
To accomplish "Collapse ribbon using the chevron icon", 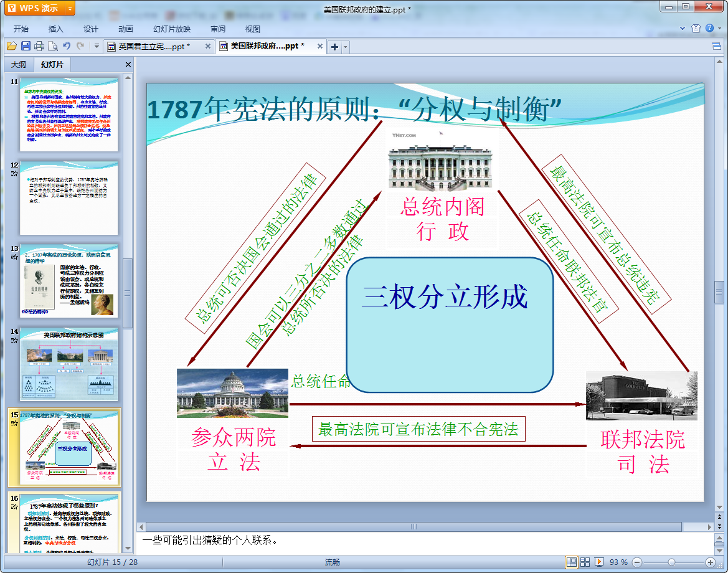I will (683, 28).
